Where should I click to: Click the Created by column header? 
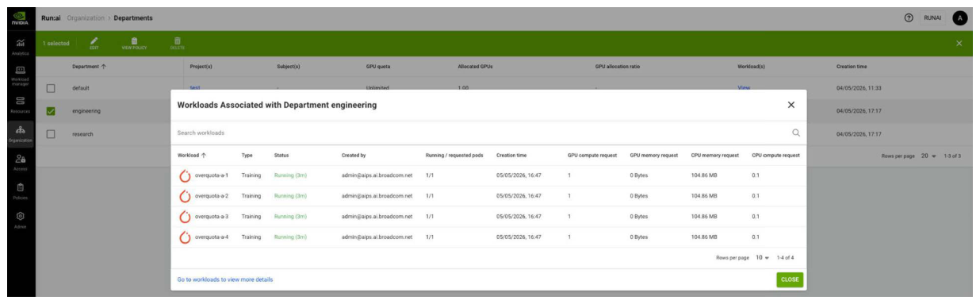[354, 155]
